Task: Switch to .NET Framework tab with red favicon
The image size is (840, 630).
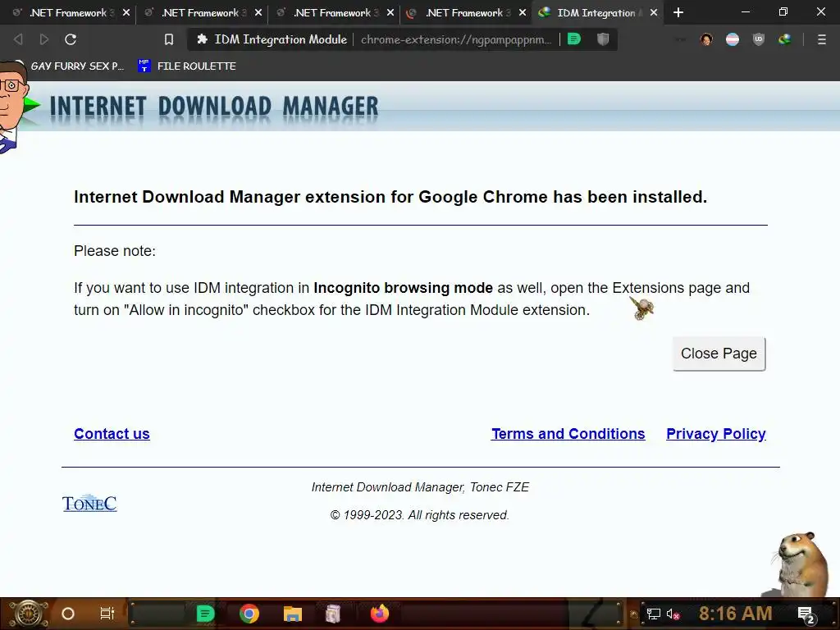Action: click(x=464, y=12)
